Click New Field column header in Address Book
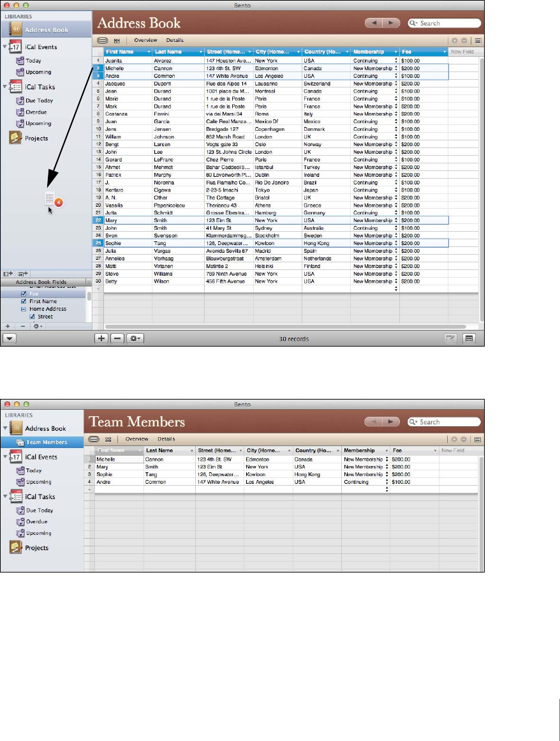The height and width of the screenshot is (741, 560). (464, 52)
